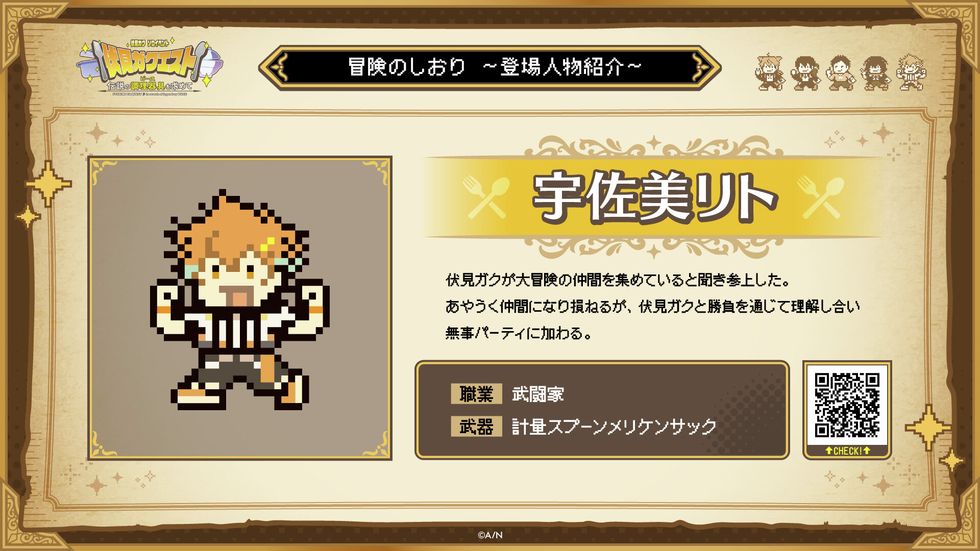
Task: Click the large gold sparkle star left of the portrait
Action: click(x=48, y=184)
